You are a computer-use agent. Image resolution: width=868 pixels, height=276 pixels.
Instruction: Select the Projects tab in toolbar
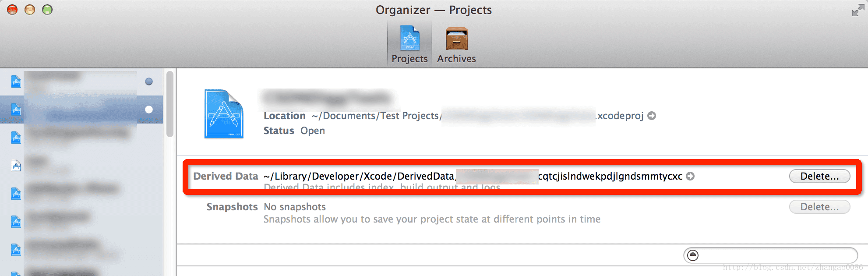tap(409, 45)
